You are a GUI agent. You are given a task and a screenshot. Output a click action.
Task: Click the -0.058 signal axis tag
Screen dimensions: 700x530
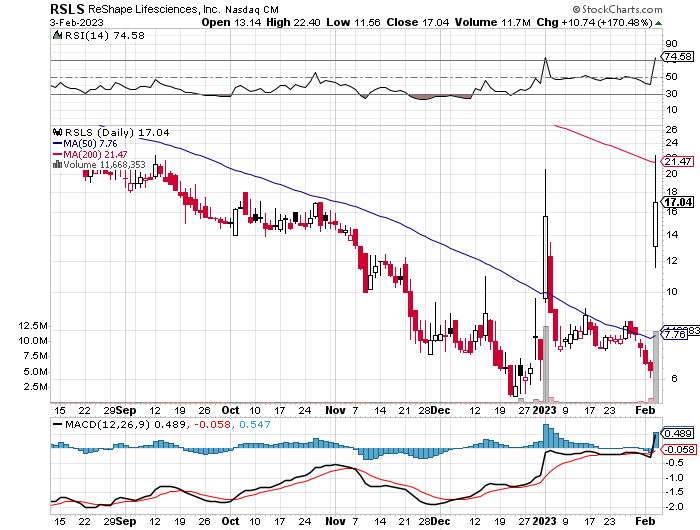(x=679, y=449)
